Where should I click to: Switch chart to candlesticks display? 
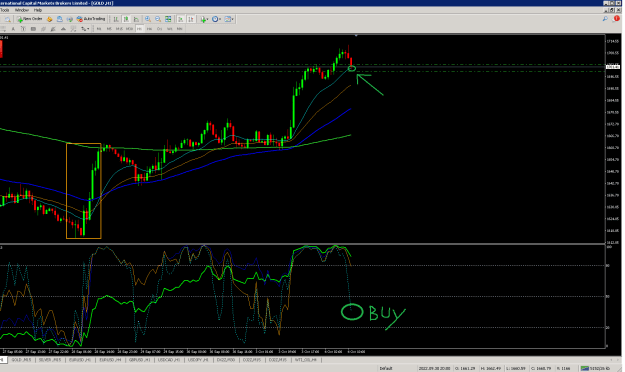click(x=126, y=19)
